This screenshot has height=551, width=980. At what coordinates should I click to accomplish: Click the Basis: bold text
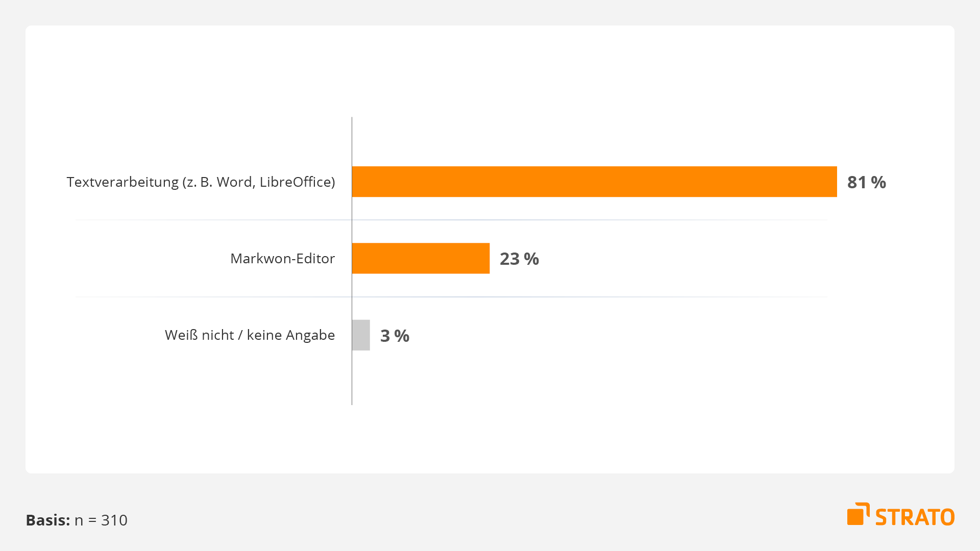pyautogui.click(x=48, y=520)
